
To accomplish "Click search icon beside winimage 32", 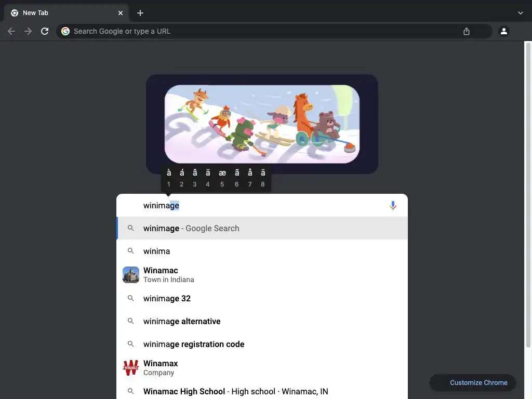I will (130, 298).
